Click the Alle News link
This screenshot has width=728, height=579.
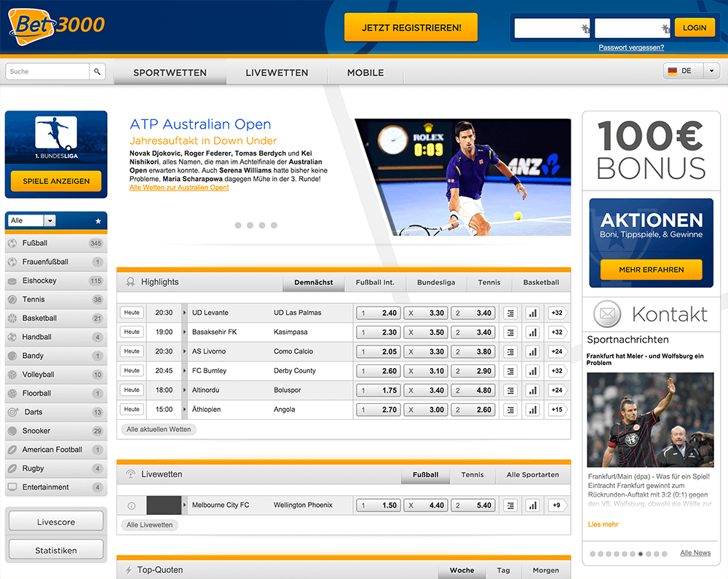tap(695, 553)
